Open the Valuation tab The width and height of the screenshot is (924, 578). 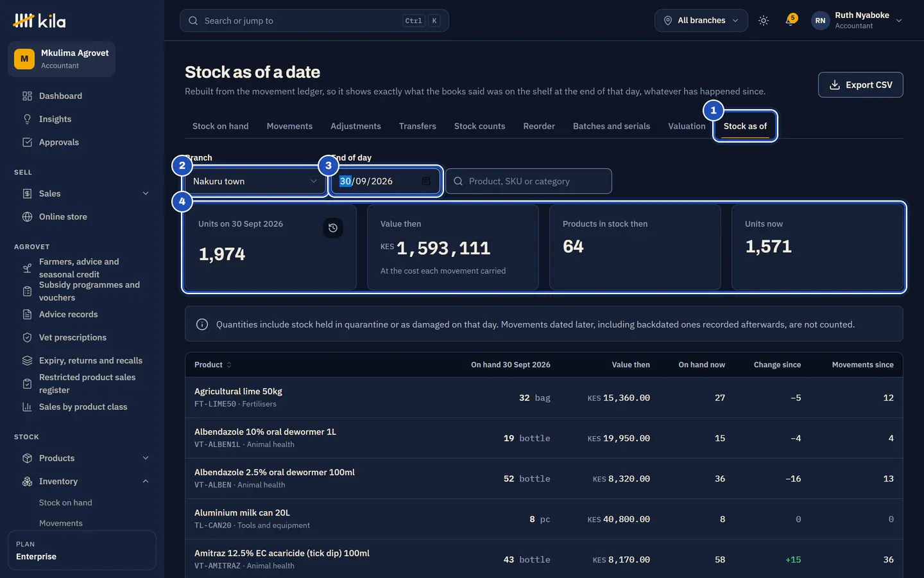point(687,126)
